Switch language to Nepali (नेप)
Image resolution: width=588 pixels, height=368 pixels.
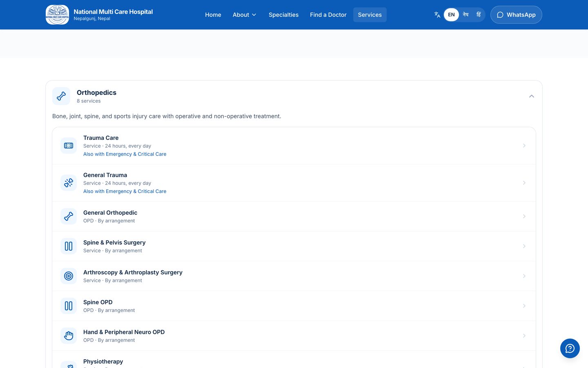[465, 15]
